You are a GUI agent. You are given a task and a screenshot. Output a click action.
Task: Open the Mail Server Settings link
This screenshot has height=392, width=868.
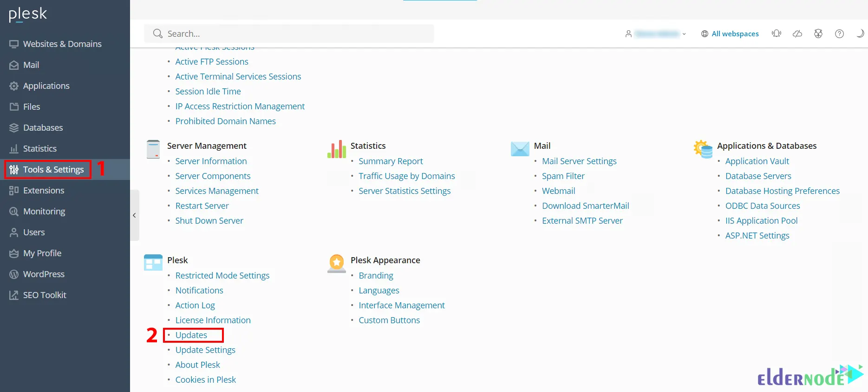click(x=579, y=161)
